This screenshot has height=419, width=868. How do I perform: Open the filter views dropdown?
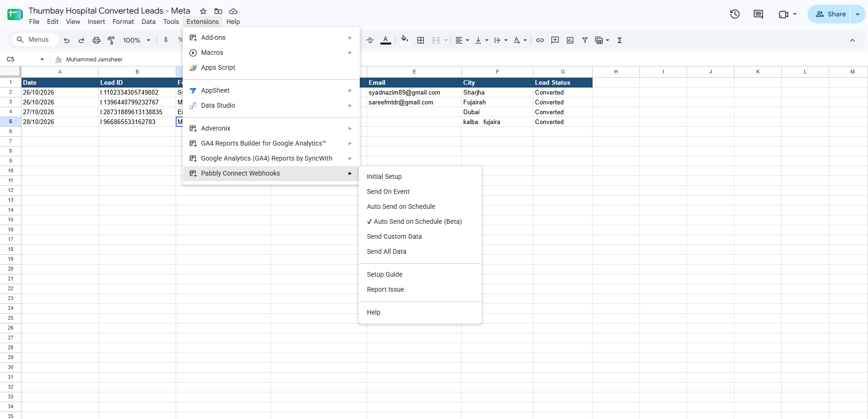pos(602,40)
